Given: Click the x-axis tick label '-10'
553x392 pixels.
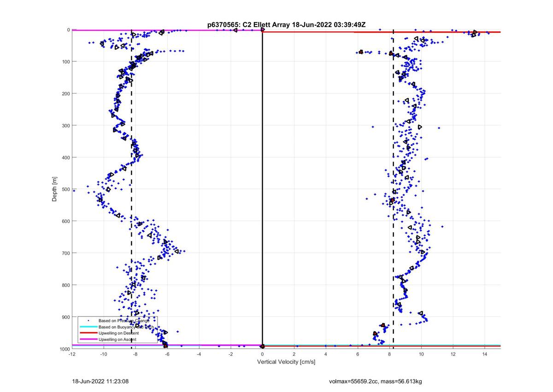Looking at the screenshot, I should (104, 354).
